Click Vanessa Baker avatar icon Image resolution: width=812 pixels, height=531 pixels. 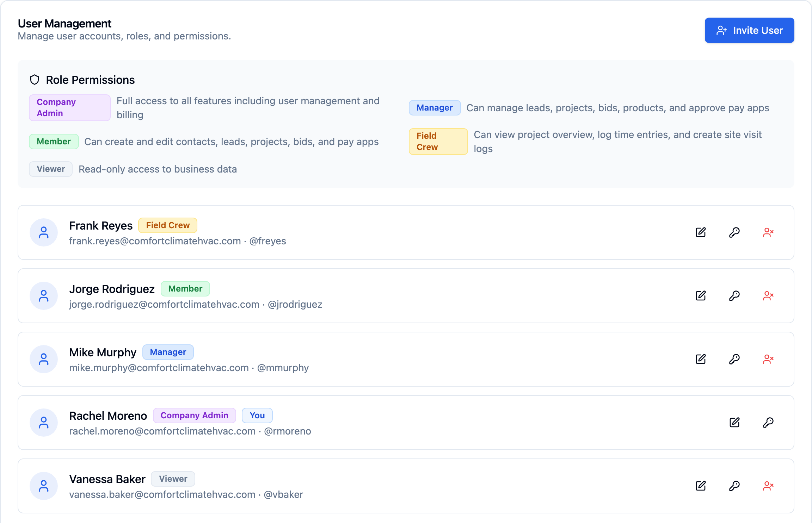click(44, 486)
